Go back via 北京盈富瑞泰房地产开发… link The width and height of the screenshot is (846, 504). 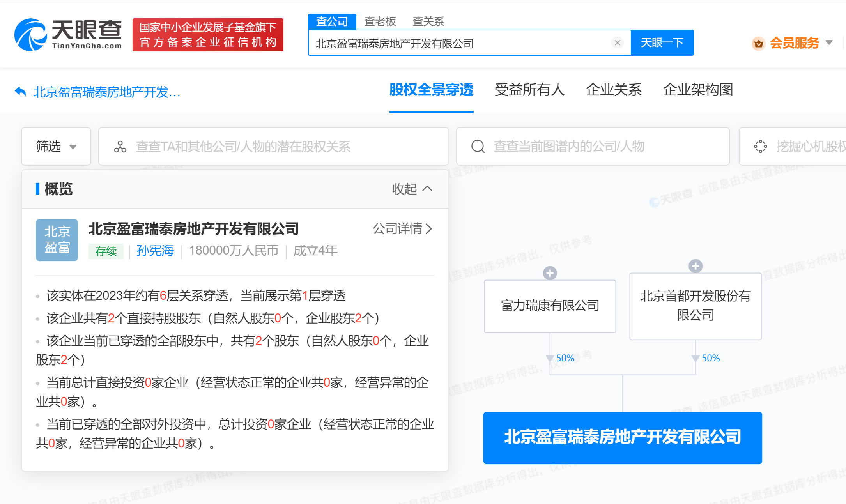[x=106, y=92]
